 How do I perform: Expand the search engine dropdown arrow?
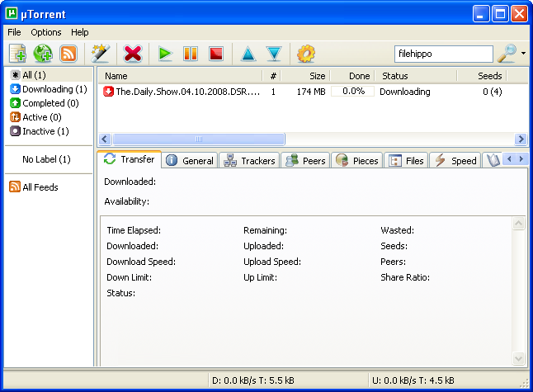tap(523, 54)
